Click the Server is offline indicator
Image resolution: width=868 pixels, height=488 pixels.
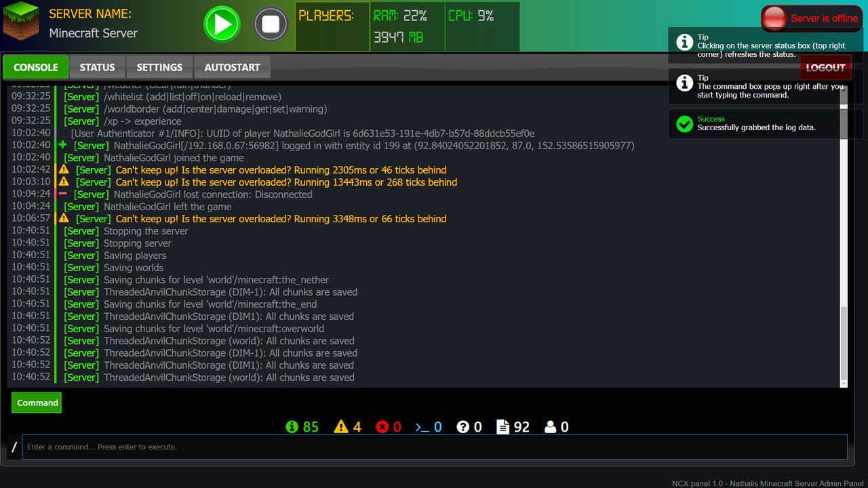tap(811, 18)
